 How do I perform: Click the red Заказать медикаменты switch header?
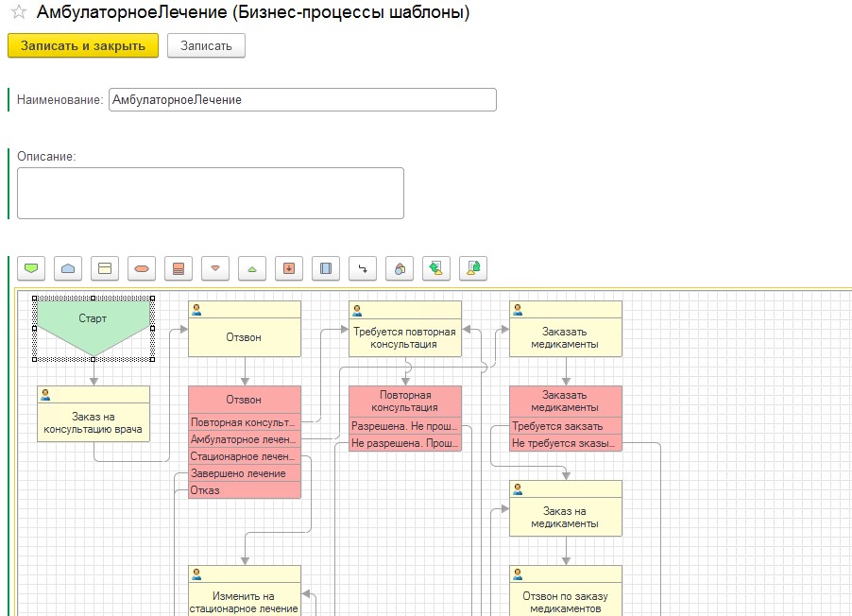tap(566, 402)
